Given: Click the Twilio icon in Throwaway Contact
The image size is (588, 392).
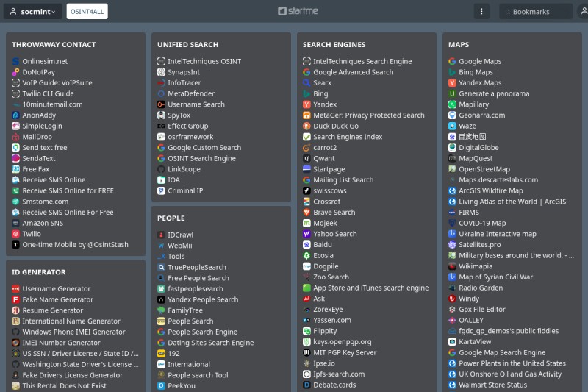Looking at the screenshot, I should click(15, 234).
